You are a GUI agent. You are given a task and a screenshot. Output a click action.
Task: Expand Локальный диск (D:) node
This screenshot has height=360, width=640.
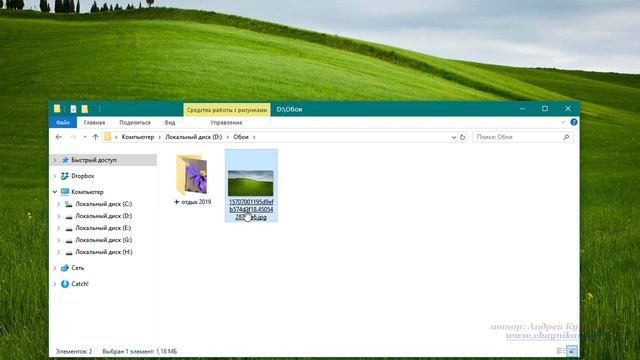(59, 216)
